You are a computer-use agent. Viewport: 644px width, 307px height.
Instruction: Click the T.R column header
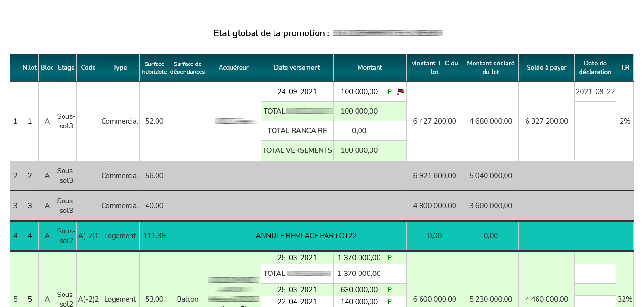pos(625,68)
